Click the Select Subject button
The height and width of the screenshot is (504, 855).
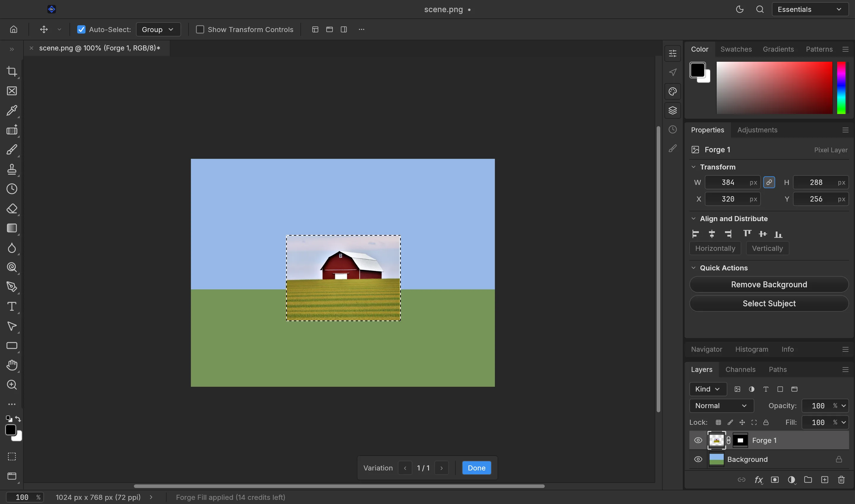tap(769, 303)
